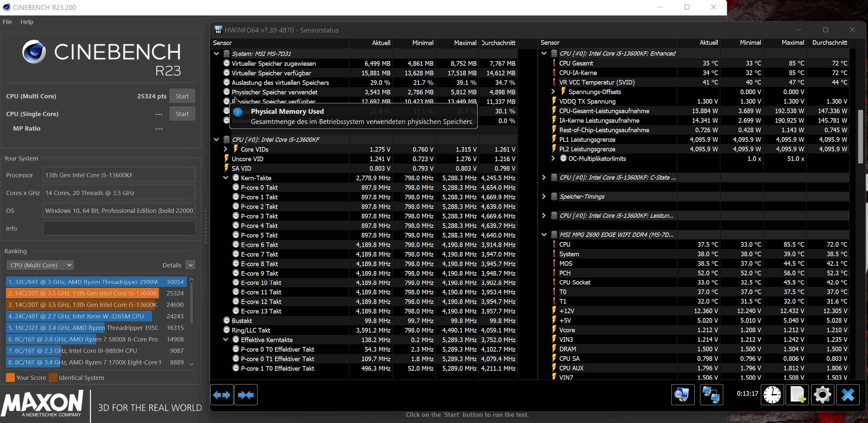Click the Virtueller Speicher zugewiesen icon
Image resolution: width=868 pixels, height=423 pixels.
pos(227,63)
